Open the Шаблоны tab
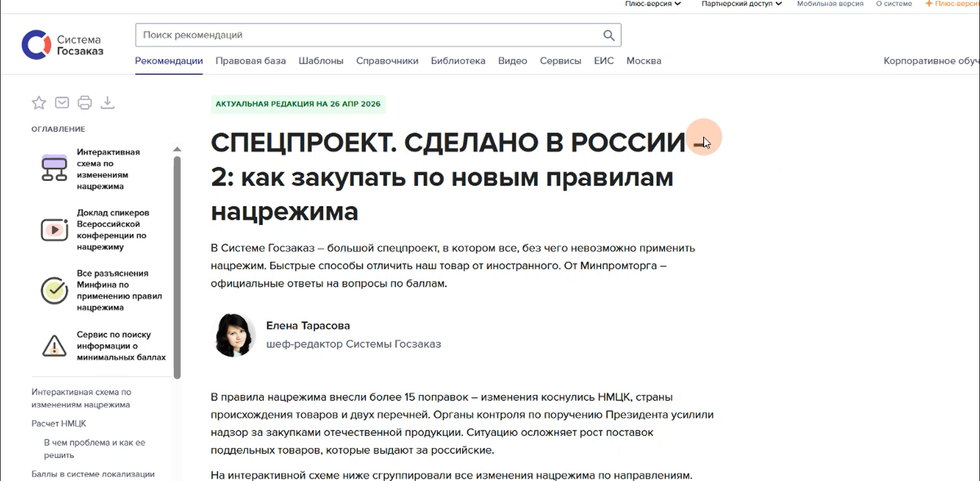The width and height of the screenshot is (980, 481). [x=321, y=61]
